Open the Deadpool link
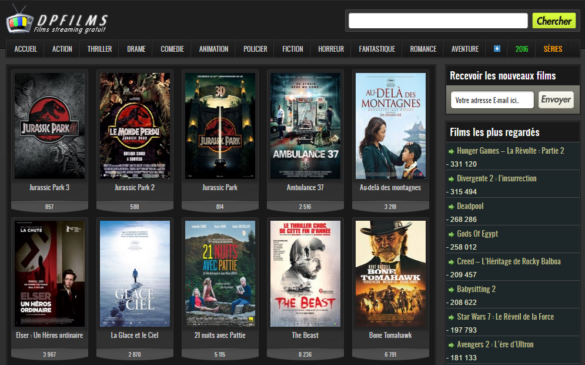The width and height of the screenshot is (585, 365). point(470,206)
